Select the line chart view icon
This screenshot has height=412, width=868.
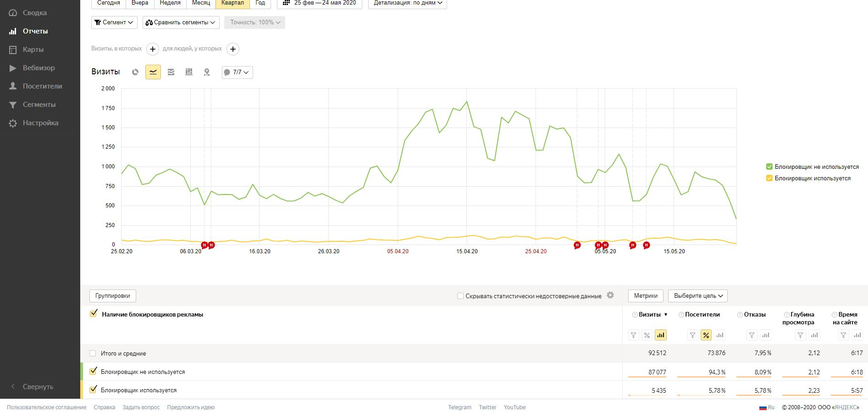[x=153, y=72]
